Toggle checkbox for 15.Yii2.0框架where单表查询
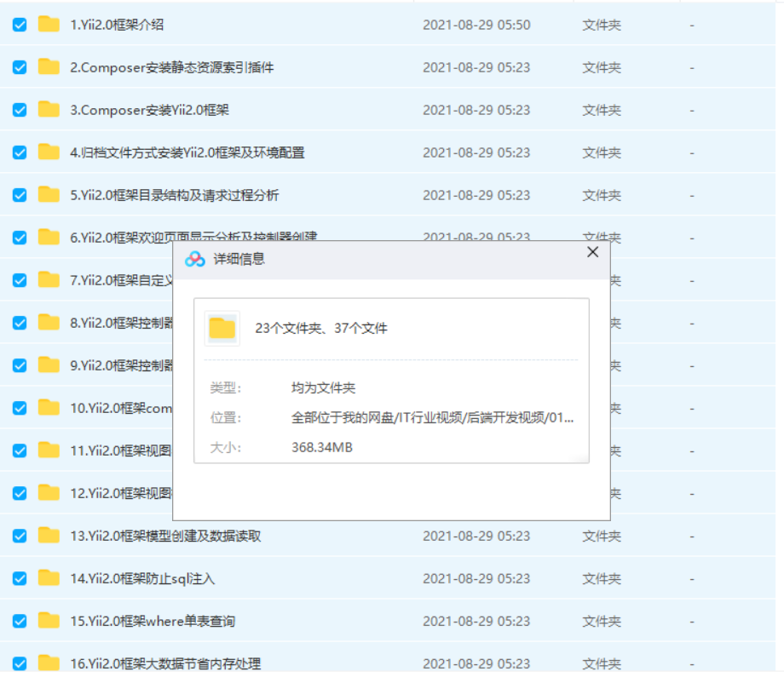This screenshot has height=677, width=784. click(x=20, y=621)
